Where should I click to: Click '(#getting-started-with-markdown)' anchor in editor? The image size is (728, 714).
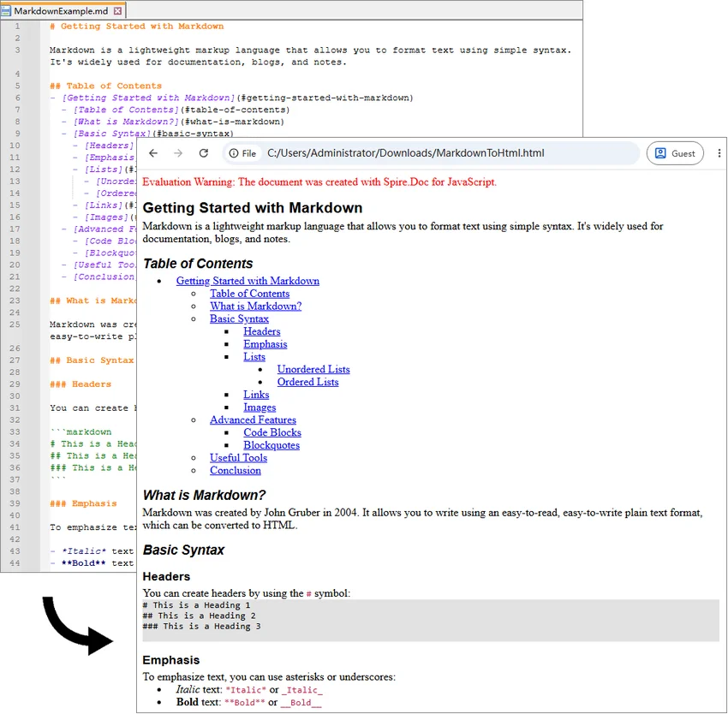click(x=324, y=98)
